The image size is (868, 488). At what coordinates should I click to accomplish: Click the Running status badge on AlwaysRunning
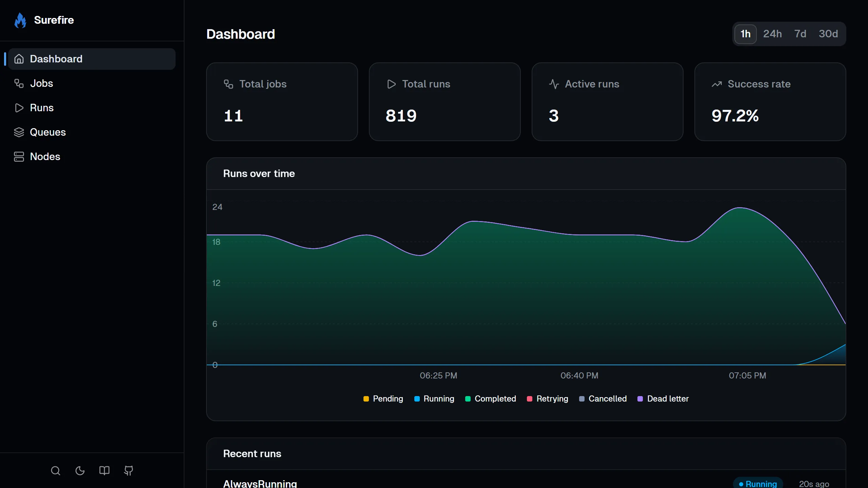point(758,483)
